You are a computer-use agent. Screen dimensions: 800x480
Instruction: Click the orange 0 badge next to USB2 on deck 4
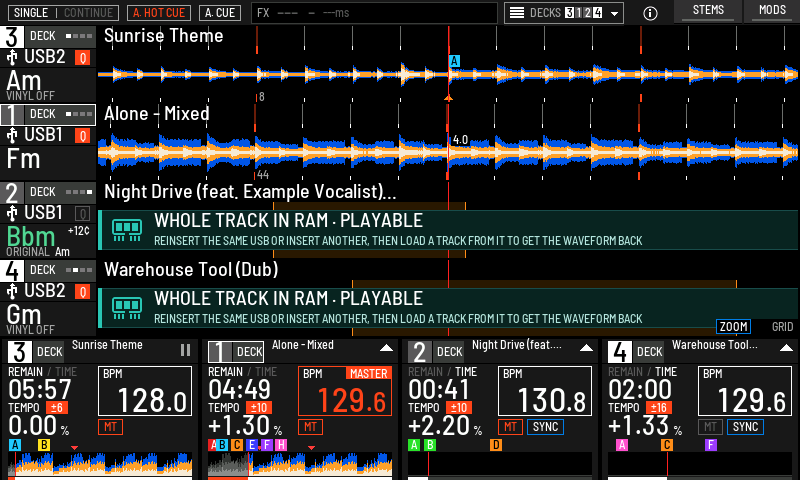click(x=83, y=292)
